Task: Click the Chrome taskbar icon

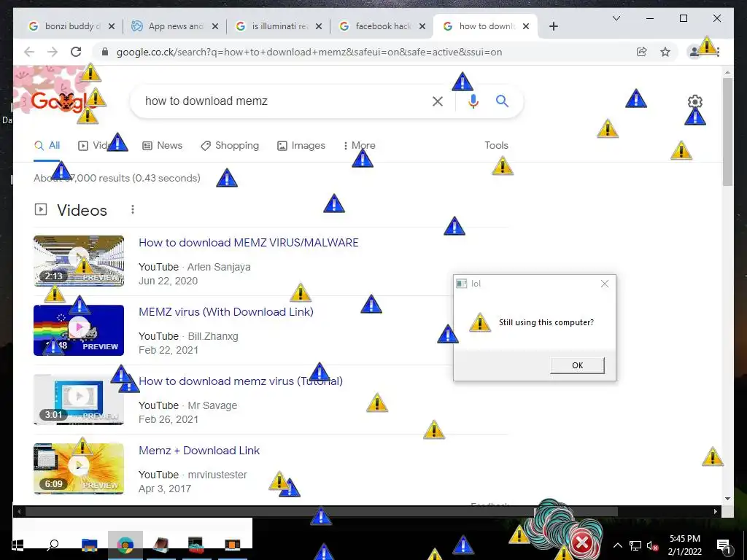Action: click(x=125, y=545)
